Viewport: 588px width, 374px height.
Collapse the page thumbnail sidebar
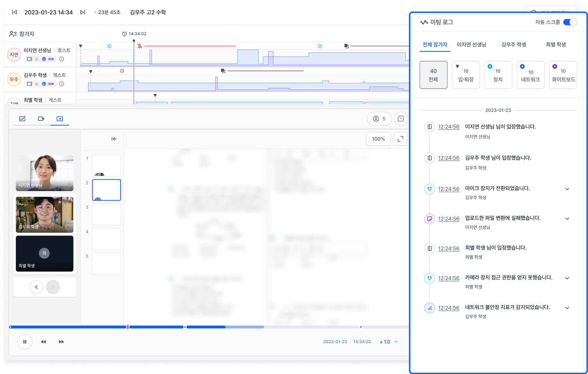[x=114, y=139]
